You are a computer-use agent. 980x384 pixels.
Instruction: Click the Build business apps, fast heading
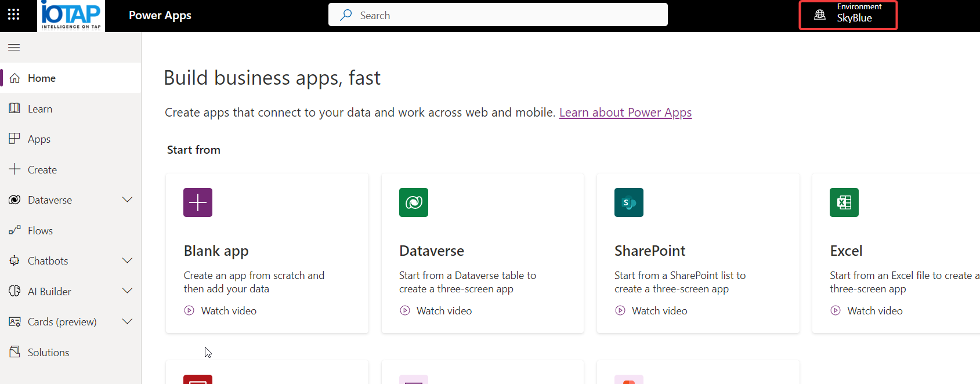pyautogui.click(x=272, y=78)
